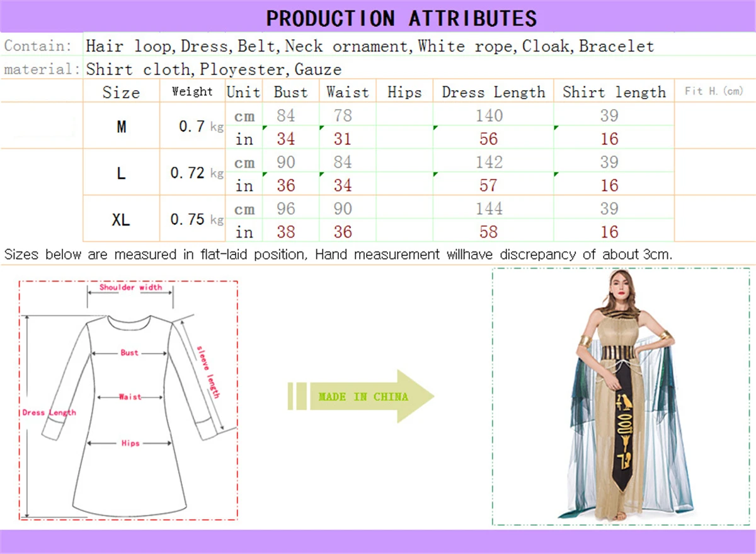This screenshot has height=554, width=756.
Task: Select the size 'M' cell
Action: [x=121, y=127]
